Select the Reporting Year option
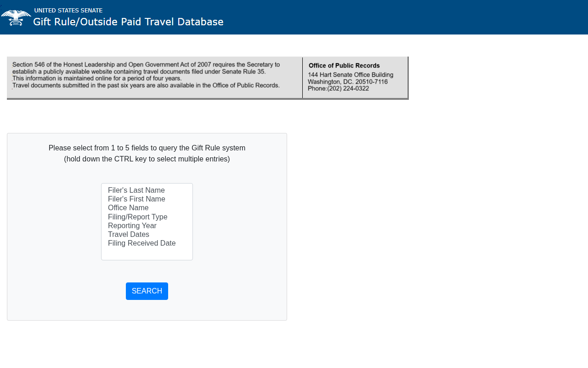This screenshot has height=368, width=588. pyautogui.click(x=132, y=226)
